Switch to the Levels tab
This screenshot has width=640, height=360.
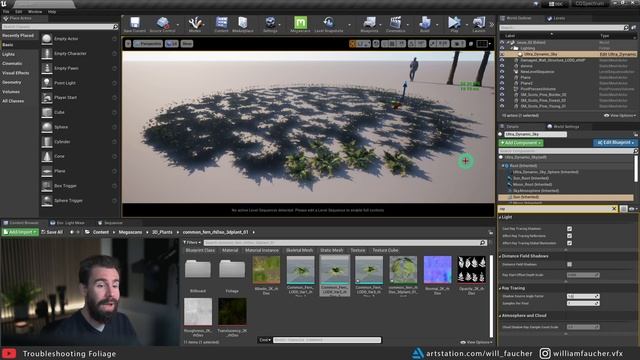point(556,18)
